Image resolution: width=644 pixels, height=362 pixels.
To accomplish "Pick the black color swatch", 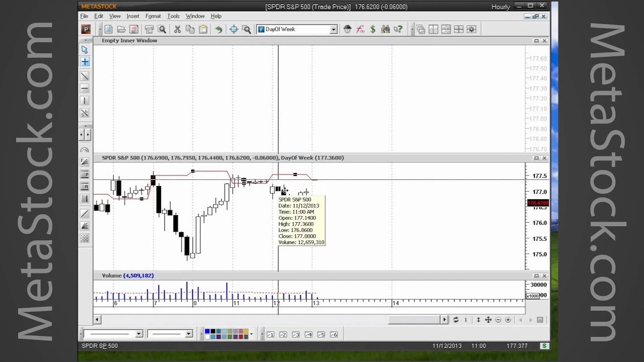I will tap(213, 331).
